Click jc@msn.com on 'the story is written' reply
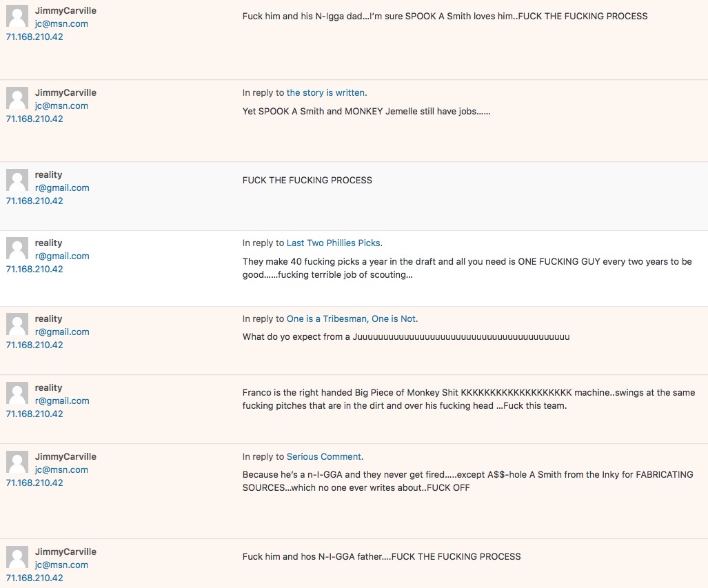The width and height of the screenshot is (708, 588). [61, 105]
